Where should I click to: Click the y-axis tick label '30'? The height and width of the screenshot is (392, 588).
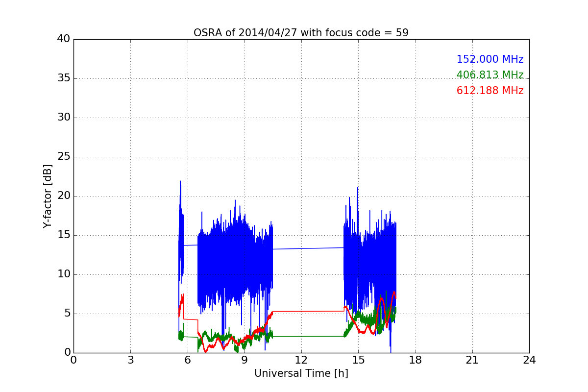64,118
